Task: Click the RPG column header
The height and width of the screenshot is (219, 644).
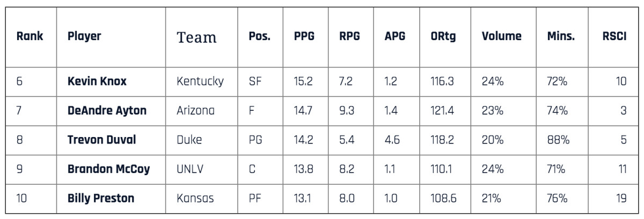Action: click(349, 37)
